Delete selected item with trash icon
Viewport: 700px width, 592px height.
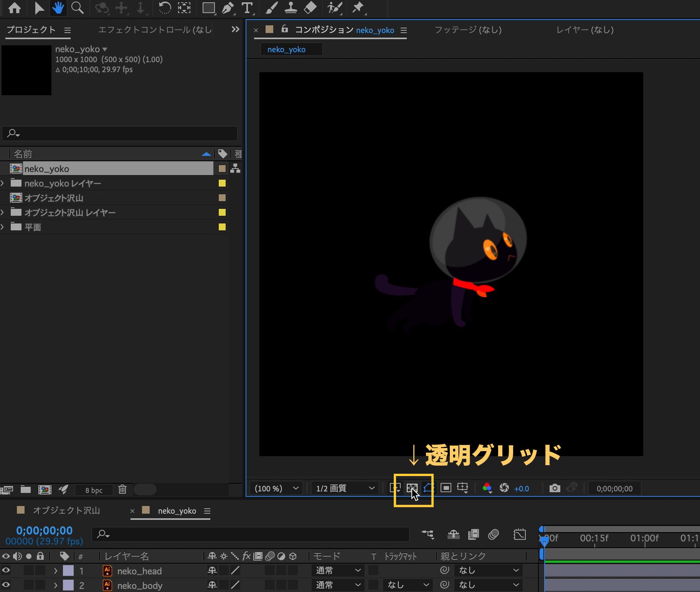(122, 489)
